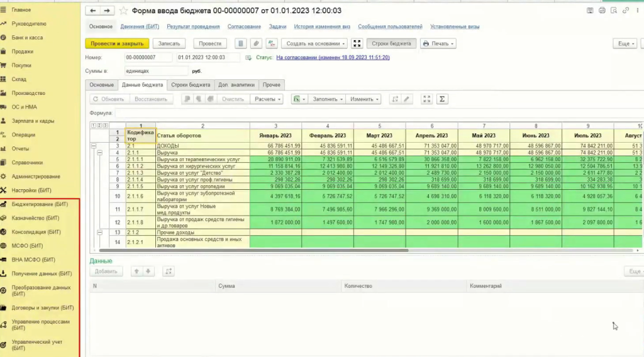The height and width of the screenshot is (357, 644).
Task: Add document to favorites with star icon
Action: (123, 11)
